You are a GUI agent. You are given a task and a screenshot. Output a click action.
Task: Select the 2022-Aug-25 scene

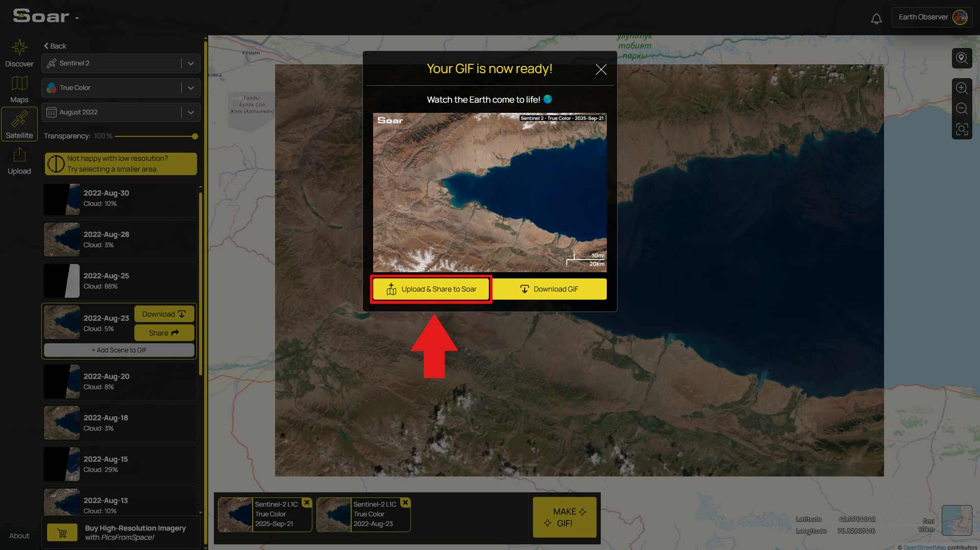click(119, 281)
